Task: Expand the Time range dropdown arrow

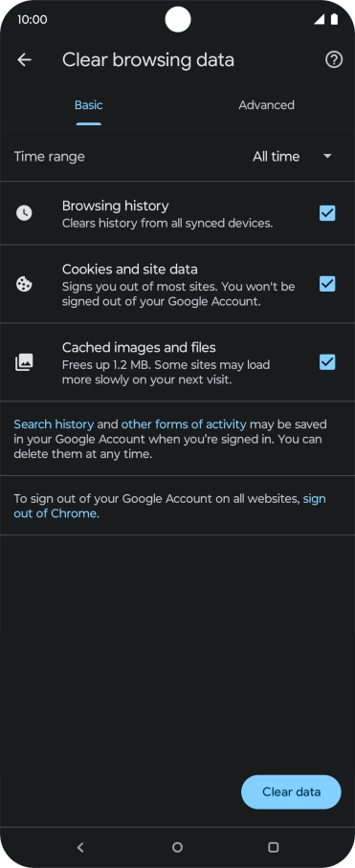Action: [x=327, y=157]
